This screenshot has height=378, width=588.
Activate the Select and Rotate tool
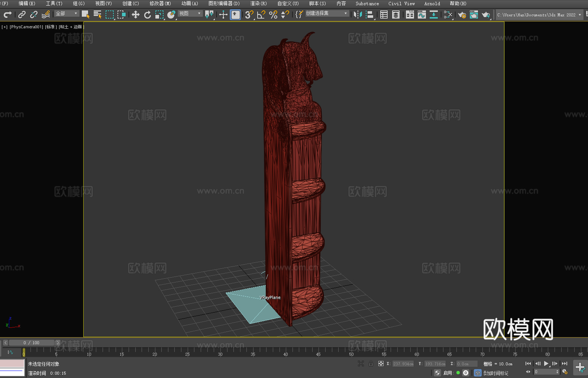click(x=148, y=14)
